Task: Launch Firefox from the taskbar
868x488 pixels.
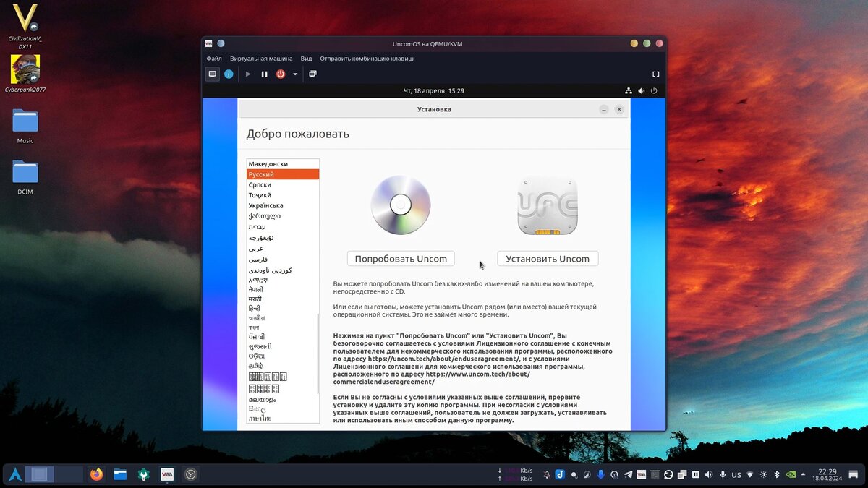Action: pyautogui.click(x=97, y=474)
